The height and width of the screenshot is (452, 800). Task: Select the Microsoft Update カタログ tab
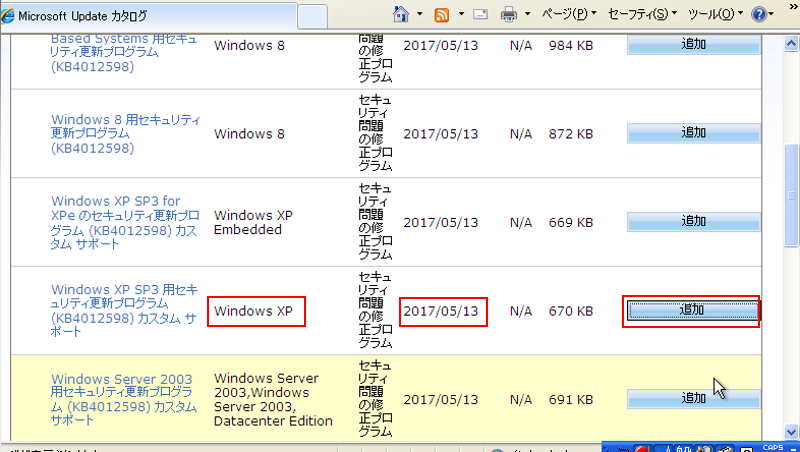point(148,16)
